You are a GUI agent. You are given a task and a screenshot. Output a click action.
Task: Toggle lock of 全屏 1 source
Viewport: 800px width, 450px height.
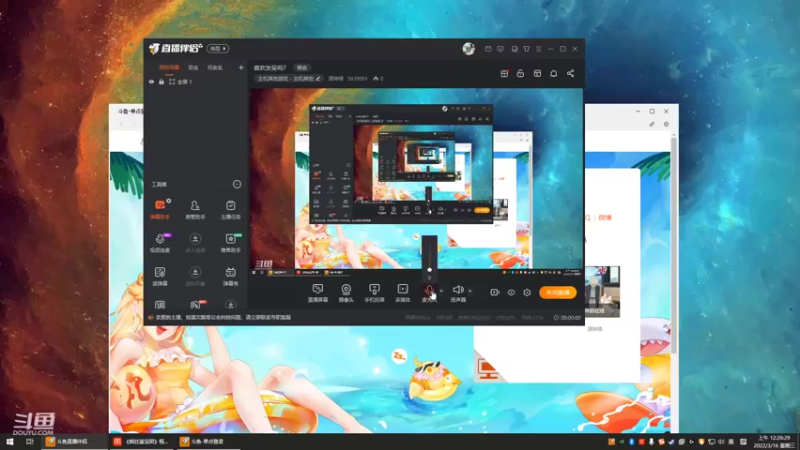coord(161,82)
